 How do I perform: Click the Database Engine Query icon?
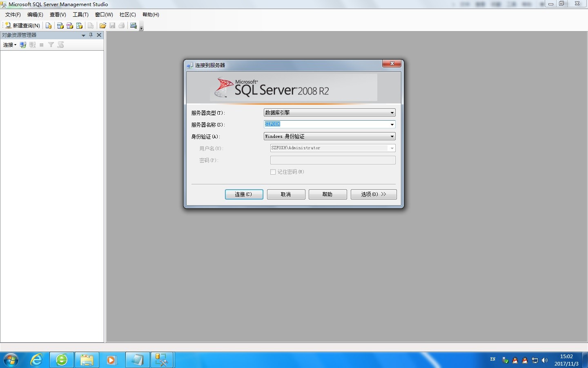pos(49,25)
